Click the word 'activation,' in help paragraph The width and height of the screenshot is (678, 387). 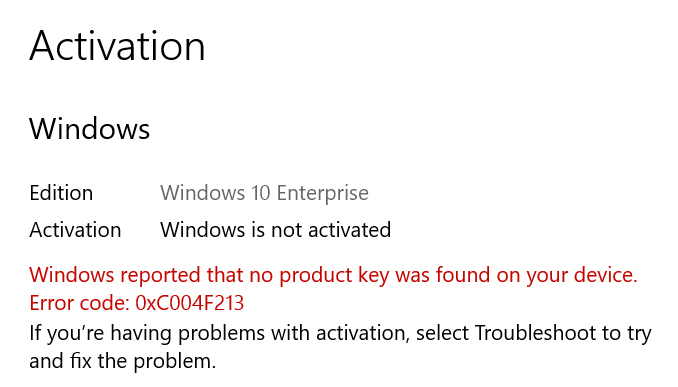tap(362, 333)
